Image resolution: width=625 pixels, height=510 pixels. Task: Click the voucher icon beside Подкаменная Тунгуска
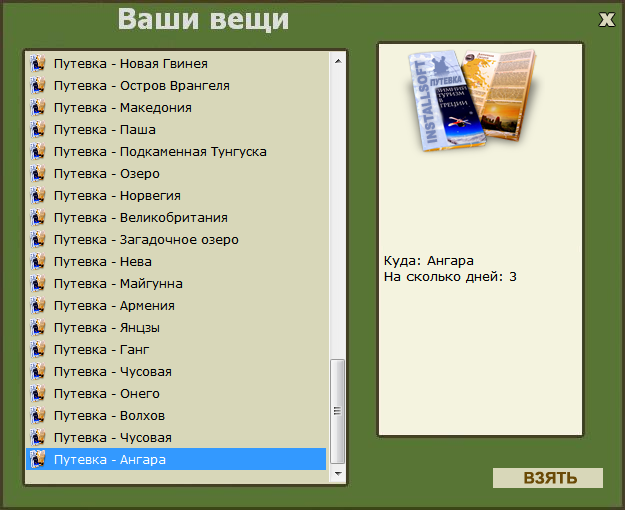[37, 152]
